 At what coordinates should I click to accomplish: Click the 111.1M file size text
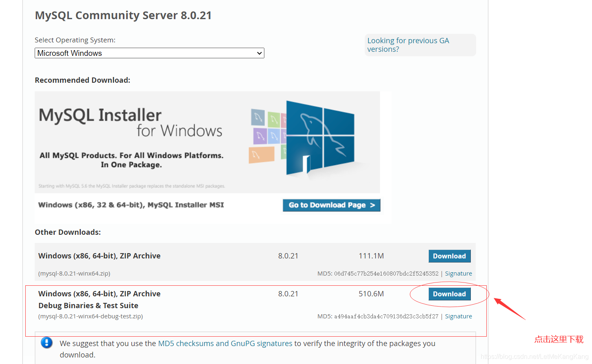371,256
